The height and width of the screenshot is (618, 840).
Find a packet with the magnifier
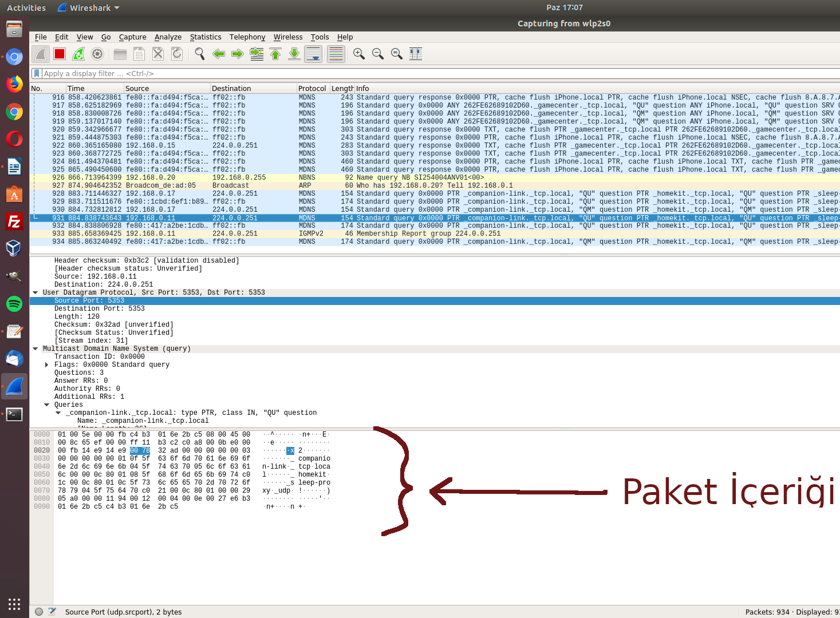(200, 54)
